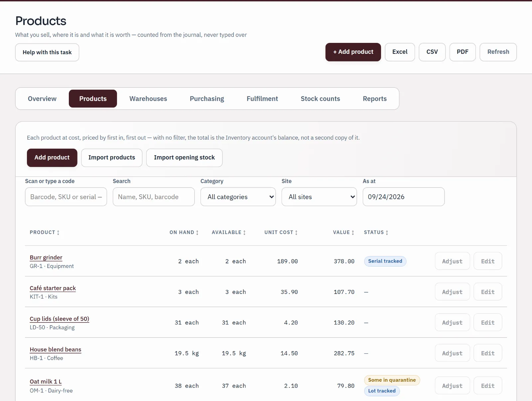Open the Fulfilment tab
Viewport: 532px width, 401px height.
pyautogui.click(x=262, y=99)
